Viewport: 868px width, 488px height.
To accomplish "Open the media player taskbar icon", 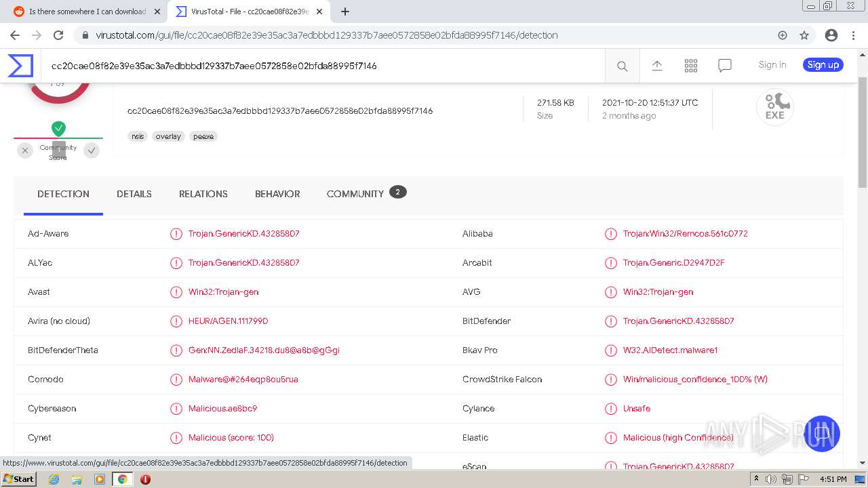I will pos(100,479).
